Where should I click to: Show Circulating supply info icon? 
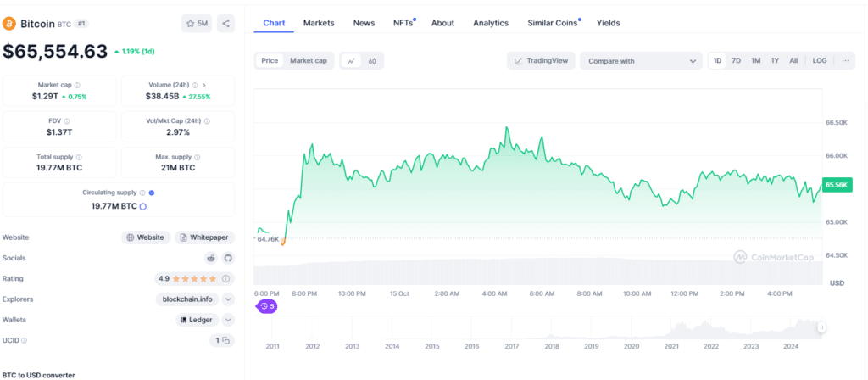142,193
